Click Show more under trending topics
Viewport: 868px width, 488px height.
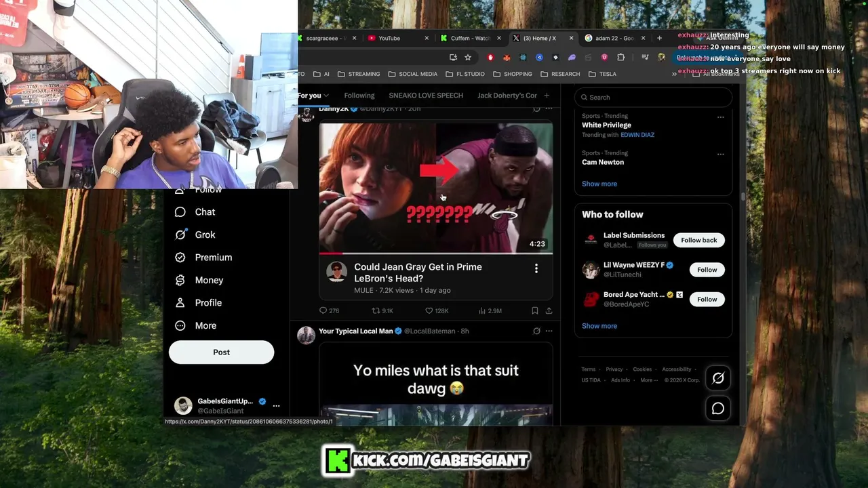pyautogui.click(x=599, y=184)
